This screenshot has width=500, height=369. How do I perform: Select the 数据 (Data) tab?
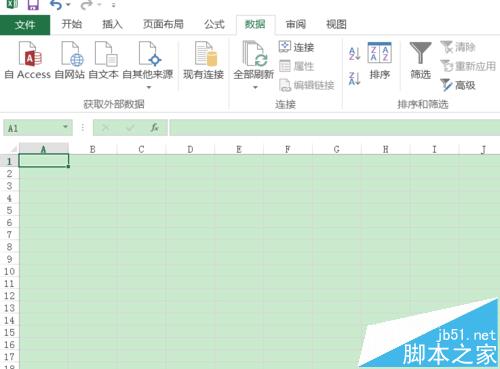[255, 24]
